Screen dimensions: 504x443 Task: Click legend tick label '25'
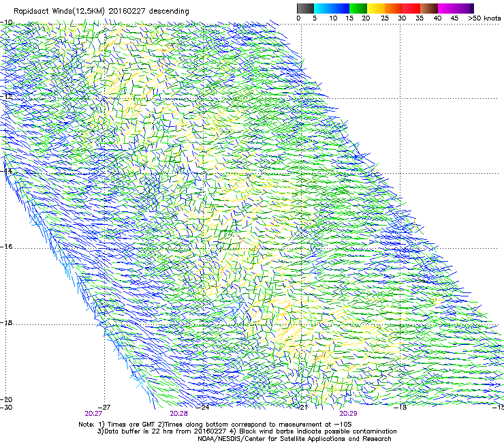point(385,18)
